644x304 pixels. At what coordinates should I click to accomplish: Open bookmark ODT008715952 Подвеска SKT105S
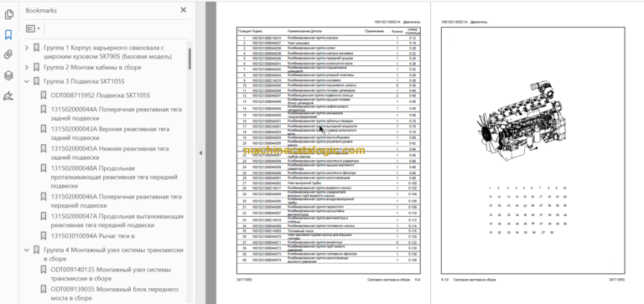[x=101, y=95]
